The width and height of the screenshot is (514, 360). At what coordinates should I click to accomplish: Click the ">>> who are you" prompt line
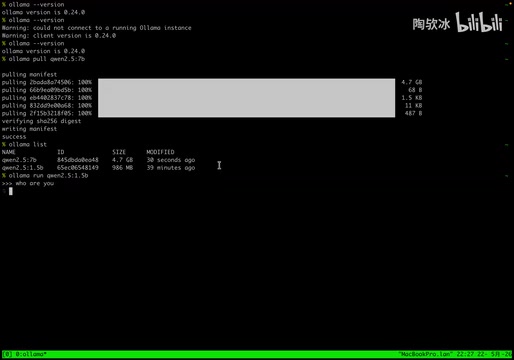tap(28, 183)
